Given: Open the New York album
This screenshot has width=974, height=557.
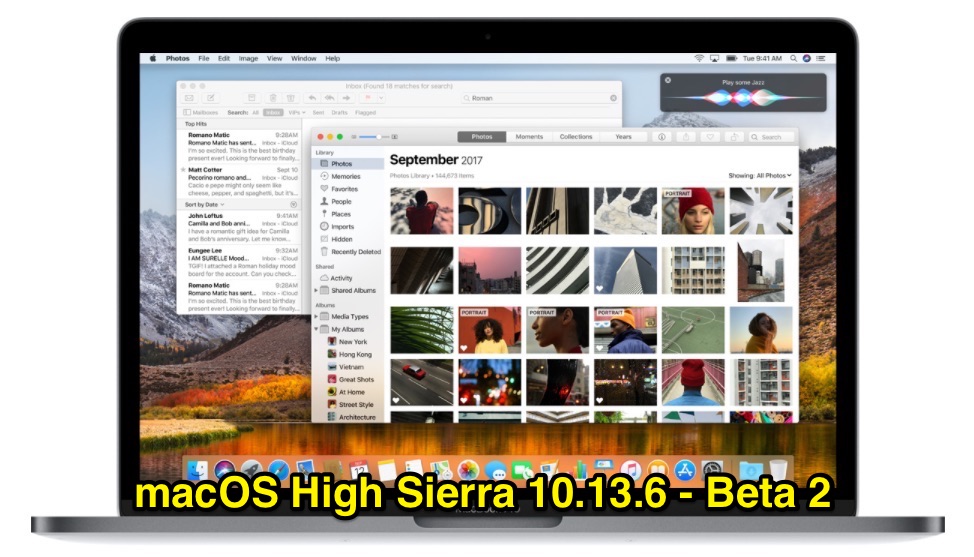Looking at the screenshot, I should click(352, 342).
